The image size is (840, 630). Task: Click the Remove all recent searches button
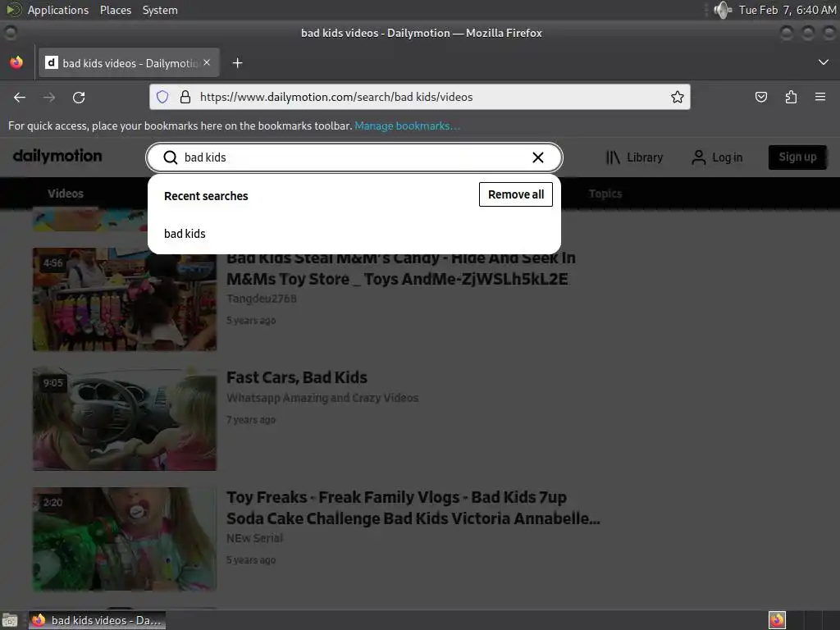click(x=515, y=194)
